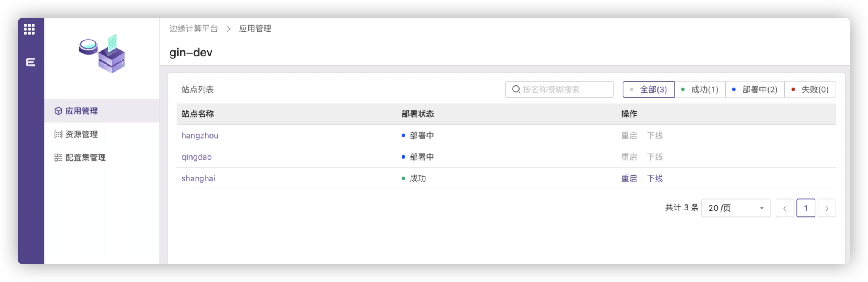Open 资源管理 menu item
Image resolution: width=868 pixels, height=282 pixels.
81,134
